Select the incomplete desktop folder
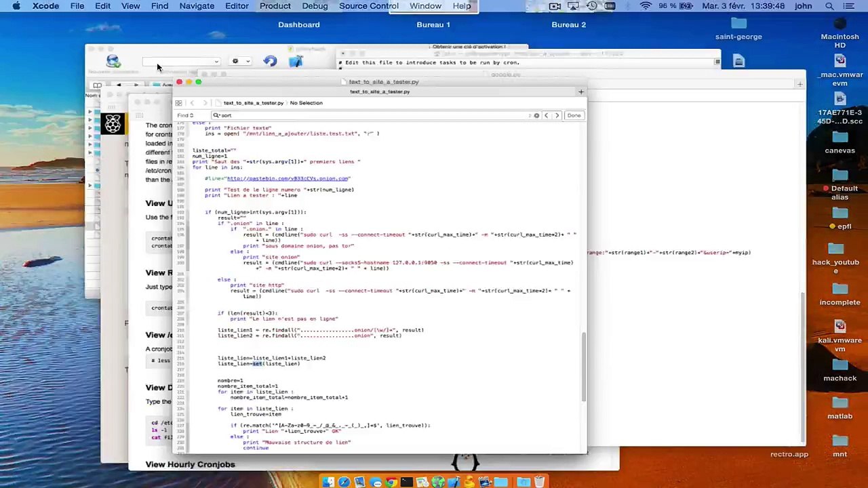Screen dimensions: 868x488 (x=840, y=293)
